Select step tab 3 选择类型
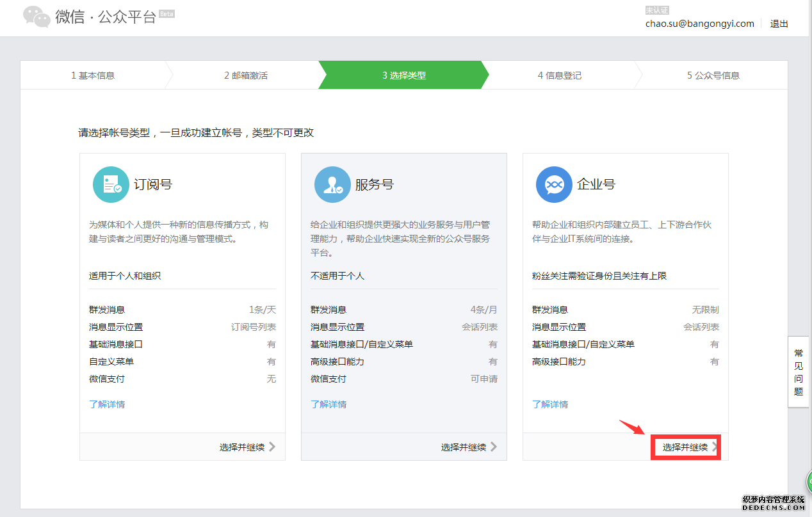The height and width of the screenshot is (517, 812). pyautogui.click(x=404, y=75)
